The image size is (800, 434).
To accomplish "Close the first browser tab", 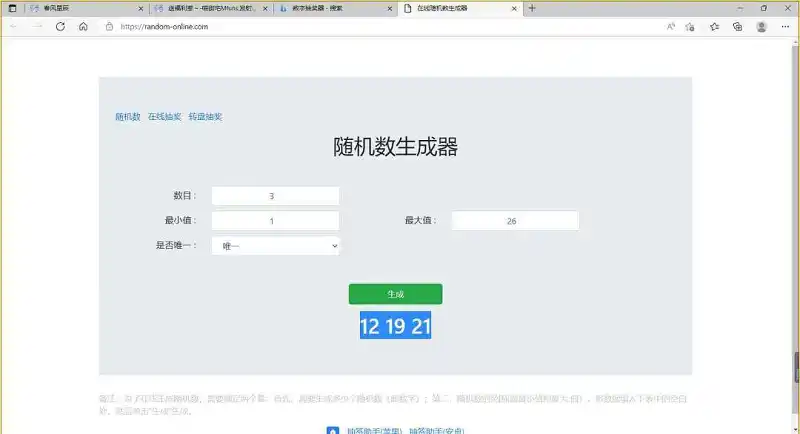I will pyautogui.click(x=141, y=9).
